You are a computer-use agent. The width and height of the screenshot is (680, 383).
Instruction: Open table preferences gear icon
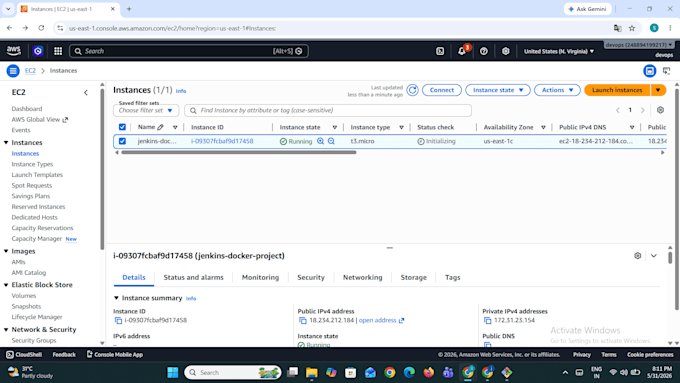(x=660, y=110)
